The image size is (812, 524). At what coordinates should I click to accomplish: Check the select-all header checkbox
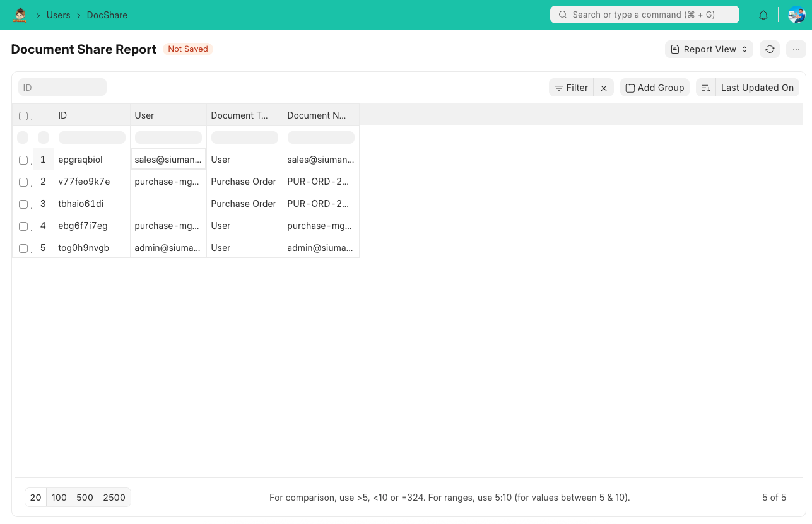point(23,116)
